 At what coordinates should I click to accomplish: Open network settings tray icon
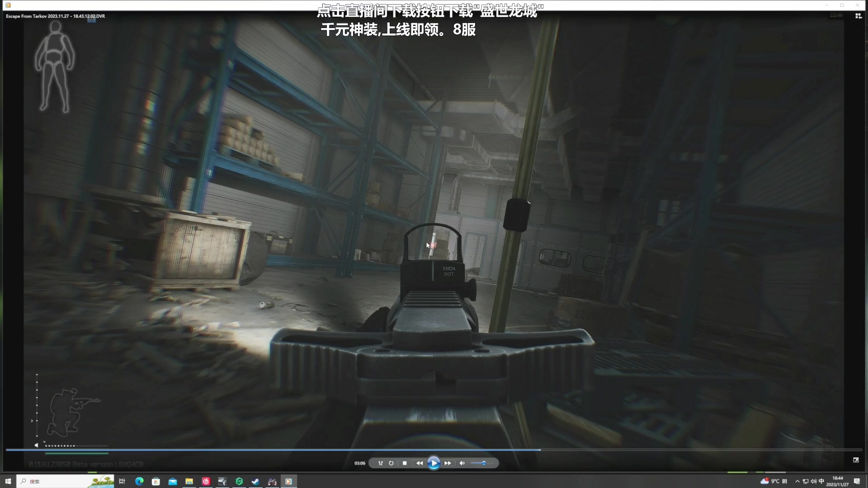(x=806, y=481)
